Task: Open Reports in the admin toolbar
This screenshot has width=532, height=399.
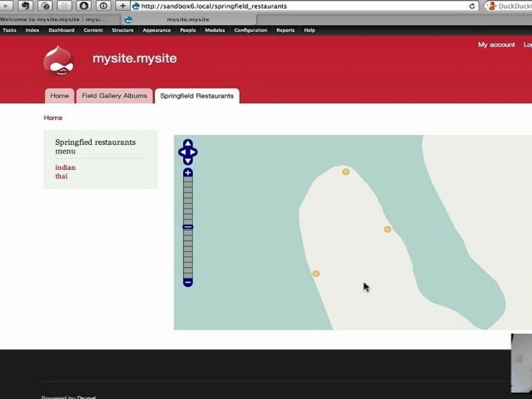Action: click(x=285, y=30)
